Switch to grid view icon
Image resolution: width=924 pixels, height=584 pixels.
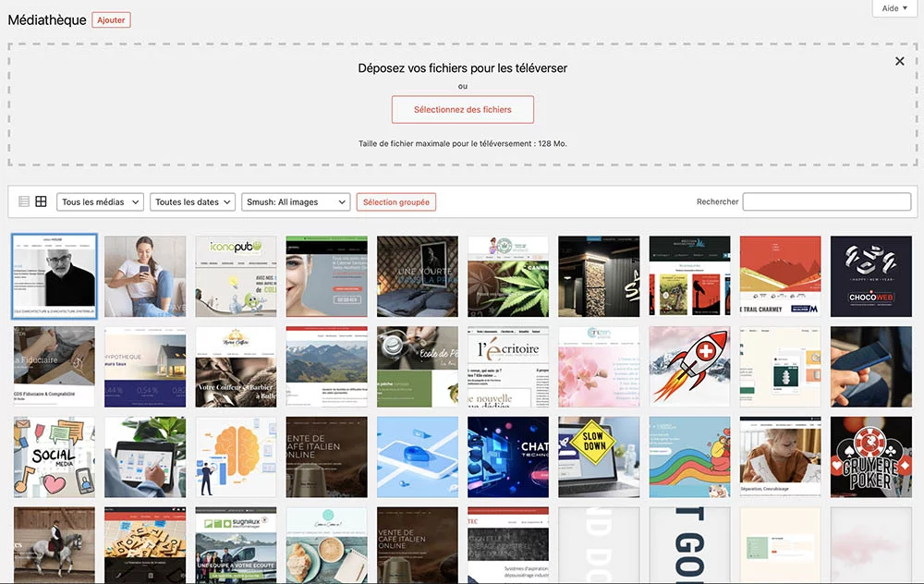click(x=41, y=201)
